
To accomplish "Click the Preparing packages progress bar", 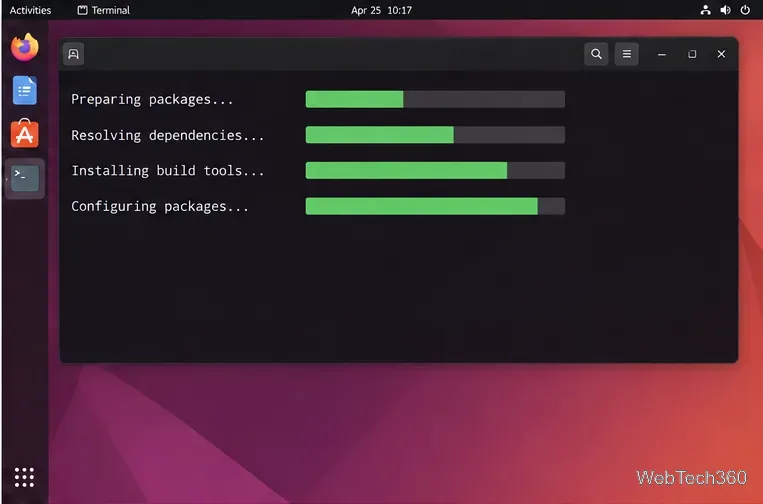I will 435,99.
